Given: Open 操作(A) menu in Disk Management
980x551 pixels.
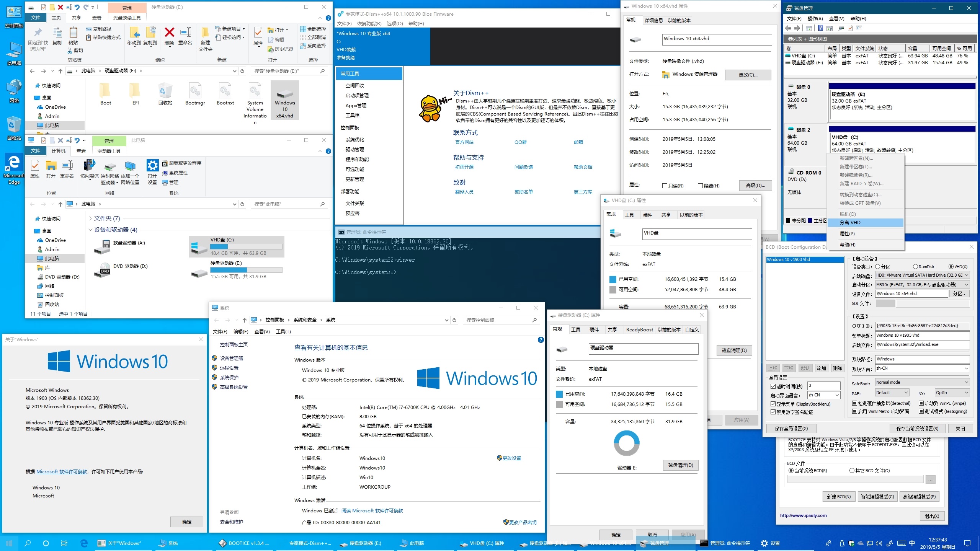Looking at the screenshot, I should coord(815,19).
